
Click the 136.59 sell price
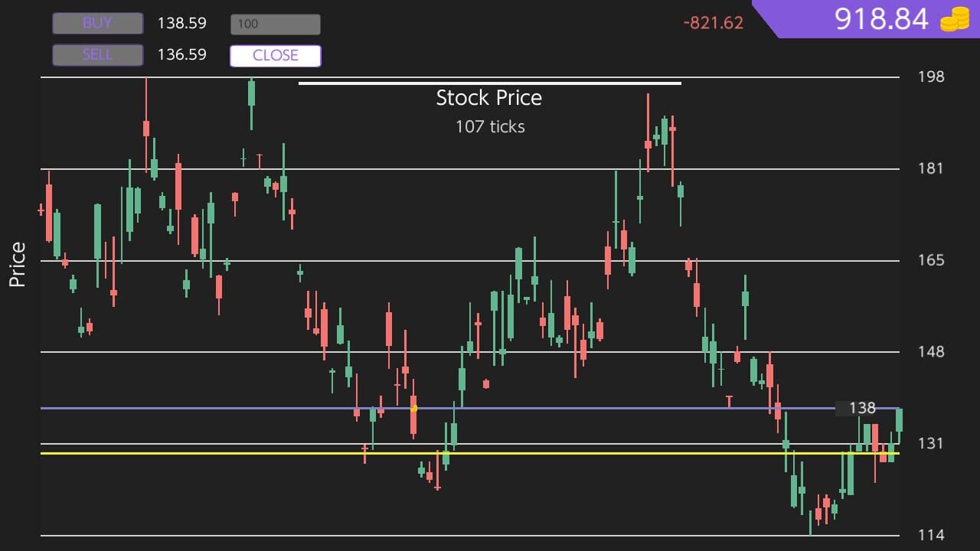click(x=181, y=54)
